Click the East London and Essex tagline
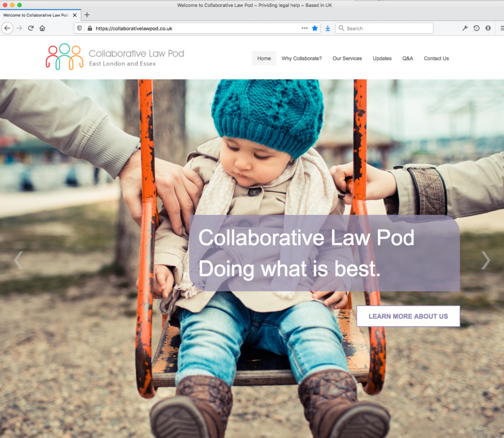Image resolution: width=504 pixels, height=438 pixels. point(122,63)
